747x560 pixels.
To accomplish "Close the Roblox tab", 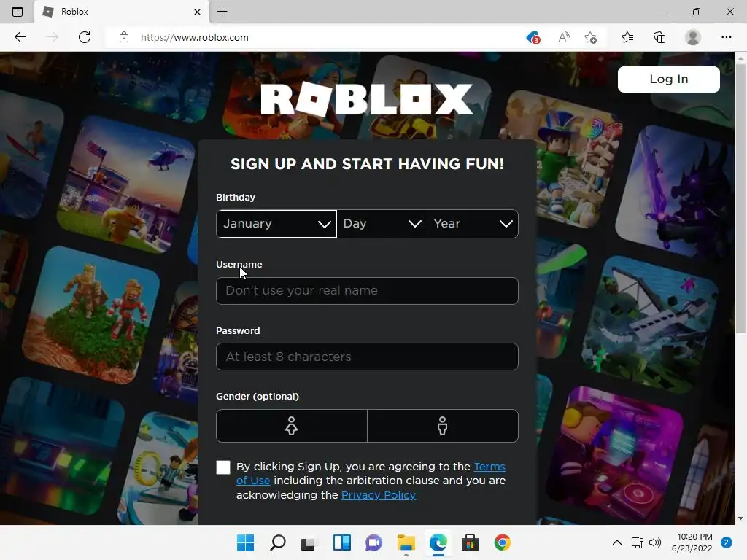I will 197,12.
